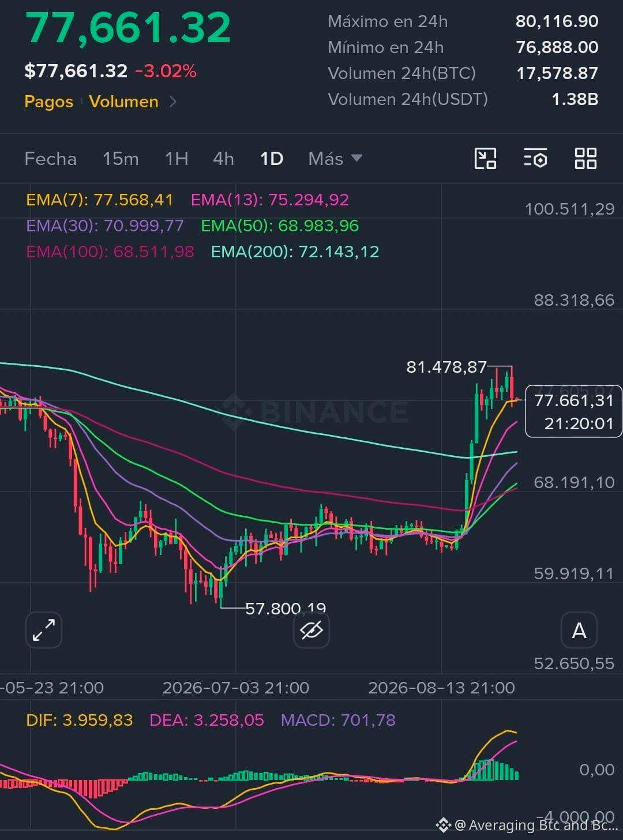Image resolution: width=623 pixels, height=840 pixels.
Task: Expand the chevron next to Volumen
Action: coord(173,102)
